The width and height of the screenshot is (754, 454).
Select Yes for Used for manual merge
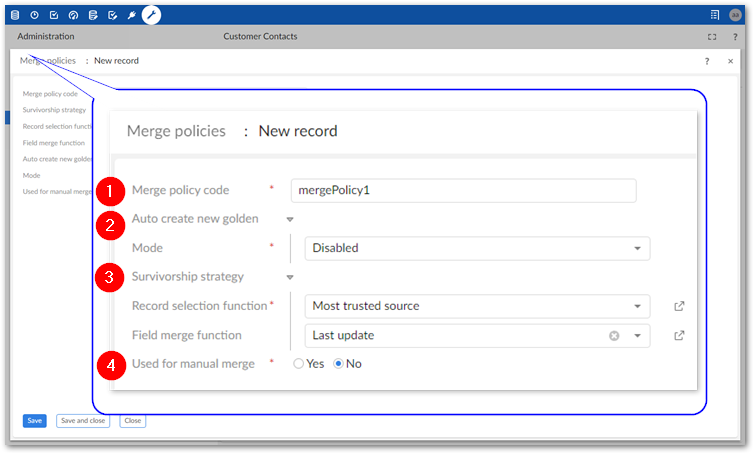click(x=299, y=364)
